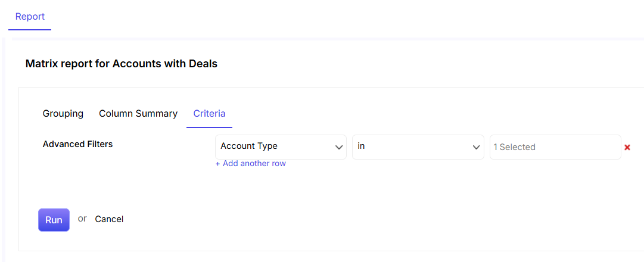This screenshot has height=262, width=644.
Task: Click inside the '1 Selected' value field
Action: coord(555,147)
